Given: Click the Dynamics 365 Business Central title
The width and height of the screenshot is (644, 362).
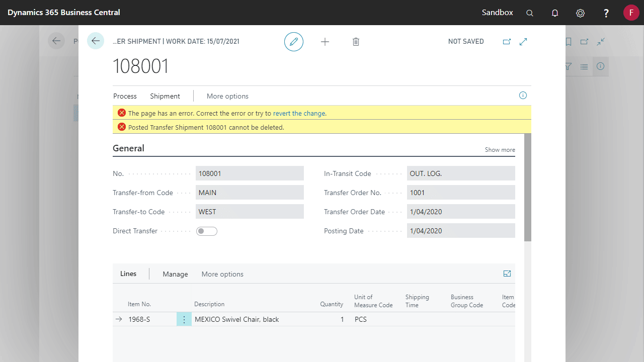Looking at the screenshot, I should pyautogui.click(x=64, y=13).
